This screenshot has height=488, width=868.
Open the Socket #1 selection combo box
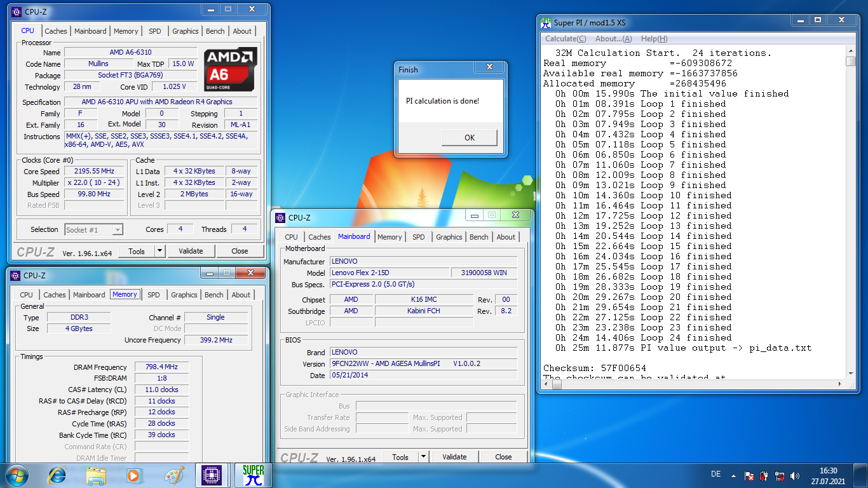(94, 229)
